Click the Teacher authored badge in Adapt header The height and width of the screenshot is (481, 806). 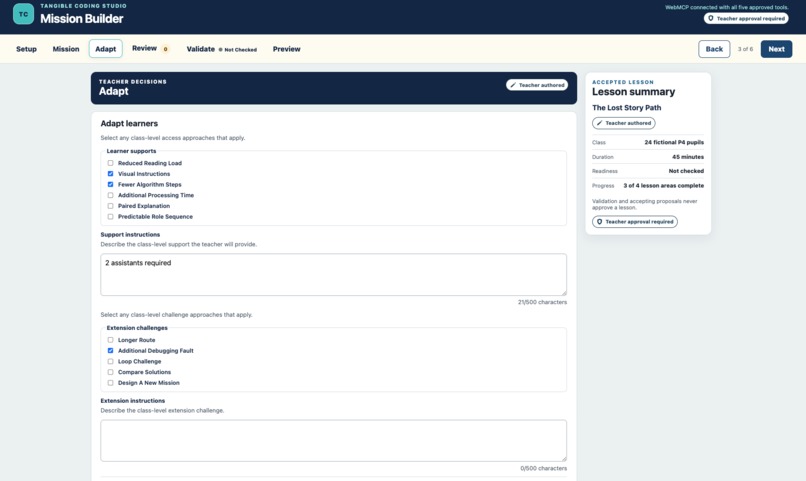537,85
